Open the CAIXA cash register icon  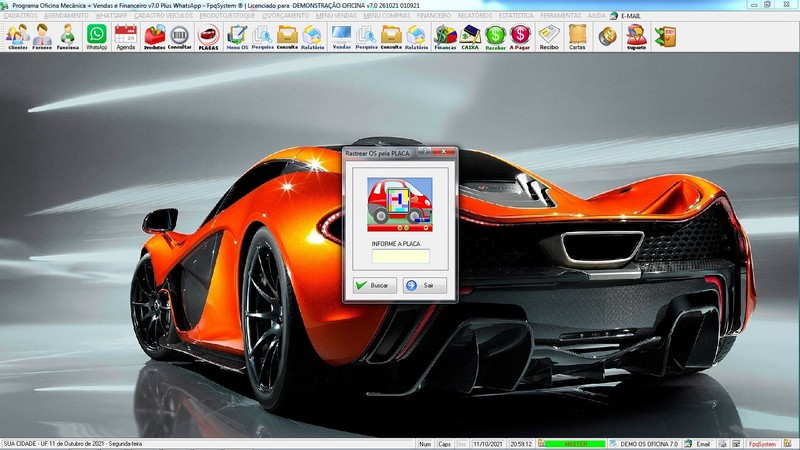[470, 37]
